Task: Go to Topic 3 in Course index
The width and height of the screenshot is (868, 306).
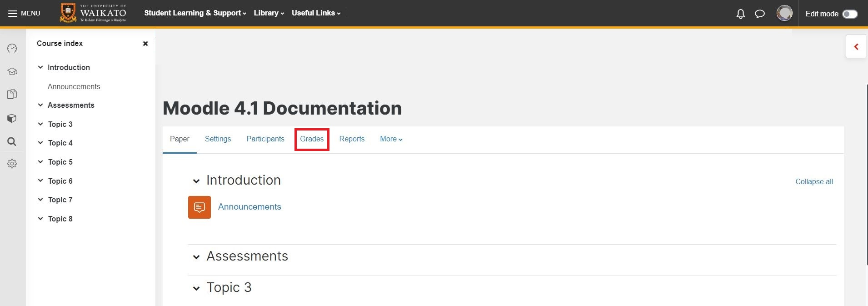Action: click(x=60, y=124)
